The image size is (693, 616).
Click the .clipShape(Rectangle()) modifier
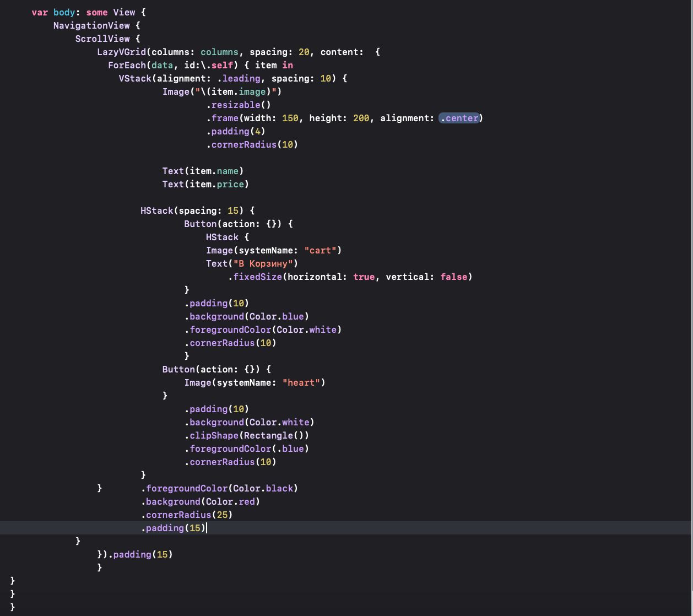[247, 435]
